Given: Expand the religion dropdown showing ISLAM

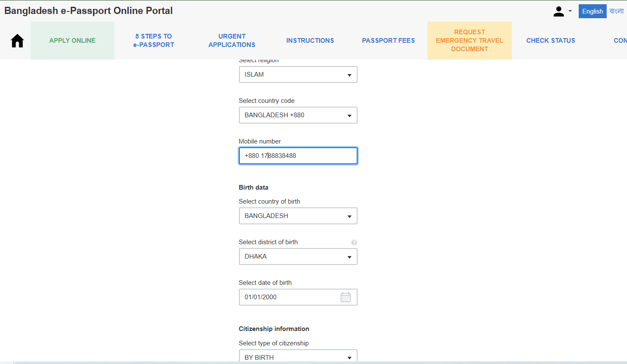Looking at the screenshot, I should coord(298,74).
